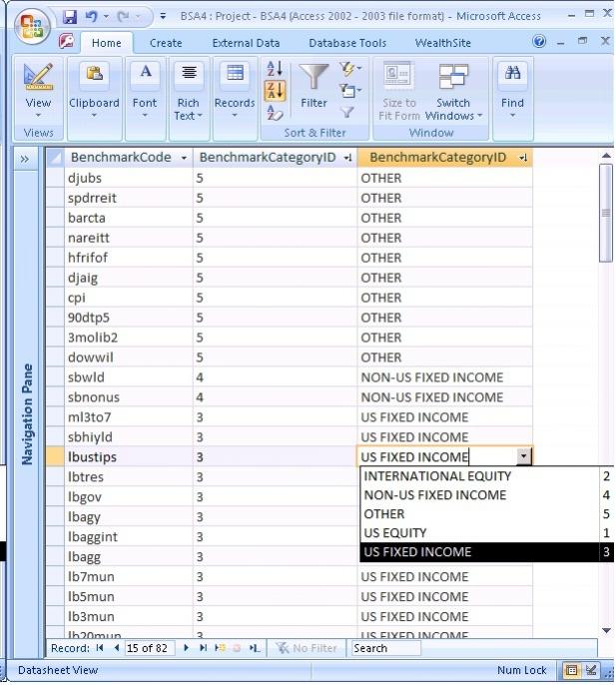Sort ascending A to Z
This screenshot has height=685, width=616.
tap(275, 68)
